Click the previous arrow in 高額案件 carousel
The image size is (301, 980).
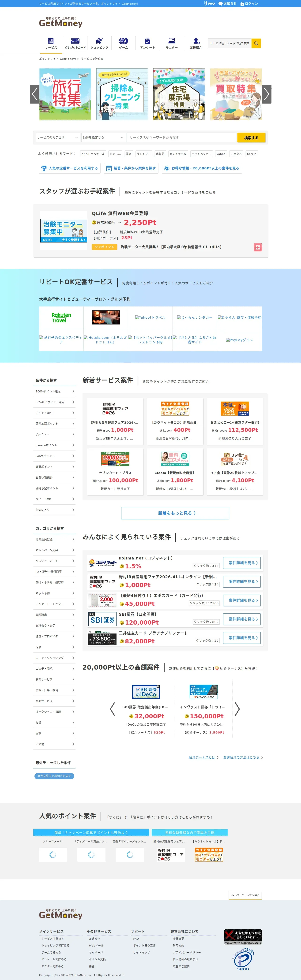click(x=112, y=709)
